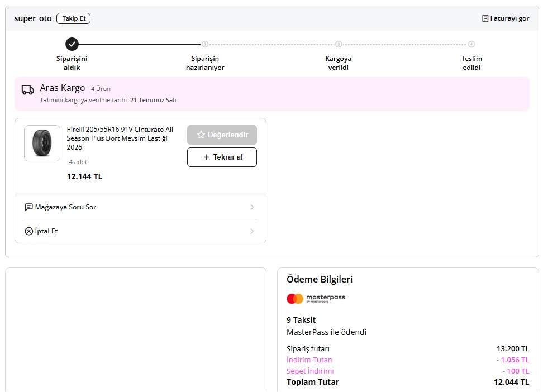Click the star icon in Değerlendir

pos(201,135)
